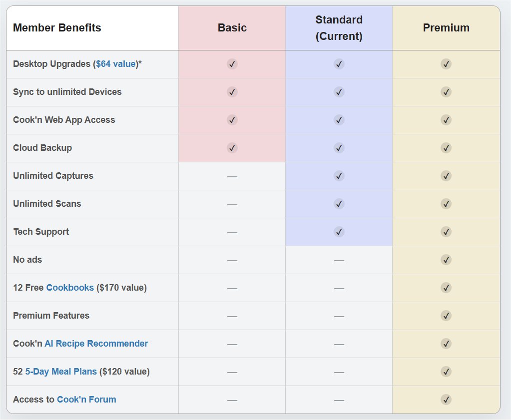
Task: Select the Basic plan column header
Action: click(232, 28)
